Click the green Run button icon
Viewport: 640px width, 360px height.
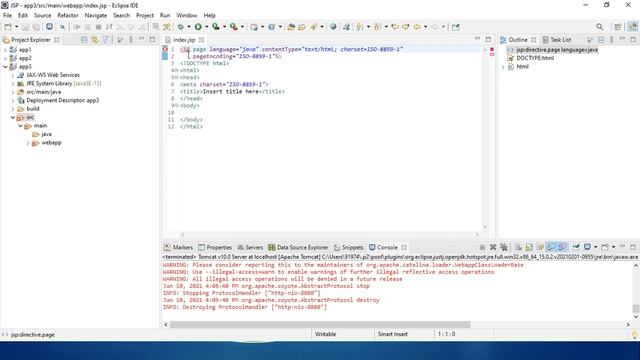point(198,27)
